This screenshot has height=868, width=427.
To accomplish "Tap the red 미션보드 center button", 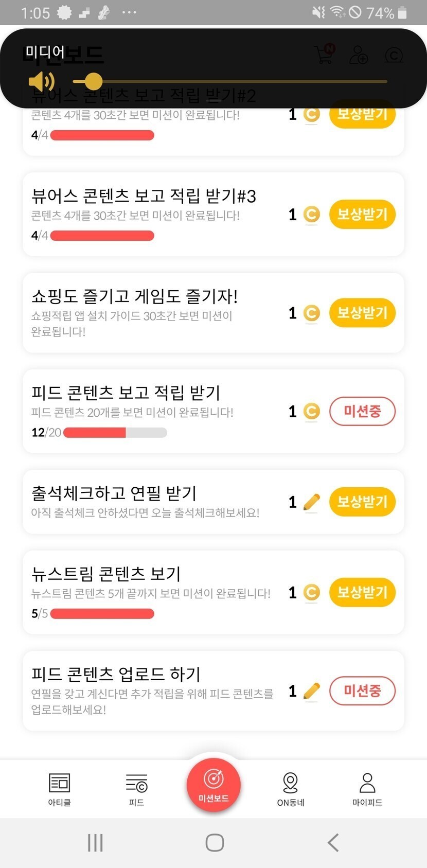I will tap(213, 785).
